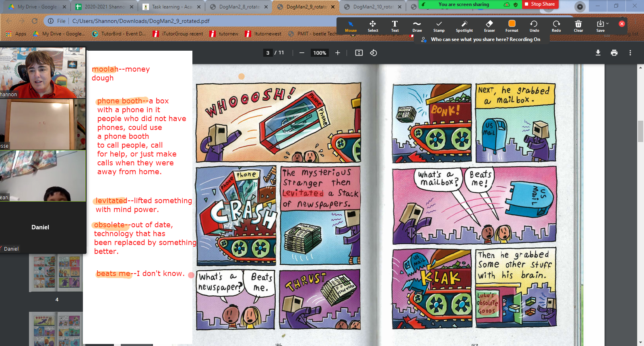
Task: Toggle fit to page view
Action: pyautogui.click(x=359, y=53)
